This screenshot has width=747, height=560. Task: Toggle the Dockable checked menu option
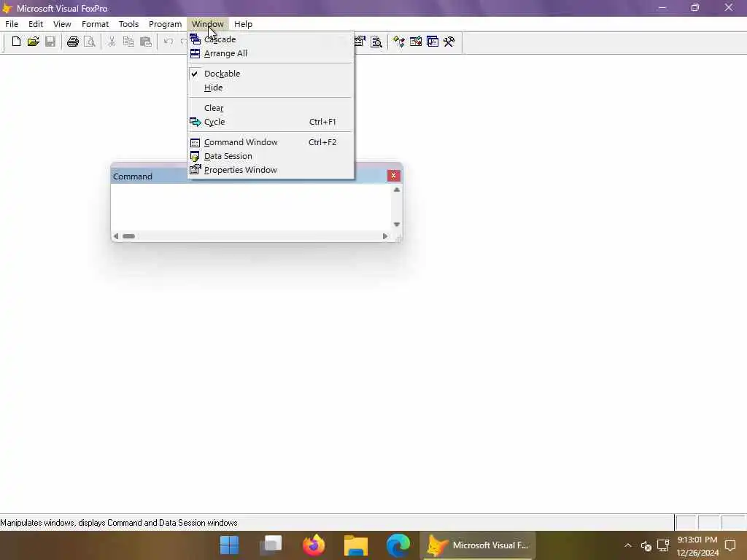coord(271,74)
